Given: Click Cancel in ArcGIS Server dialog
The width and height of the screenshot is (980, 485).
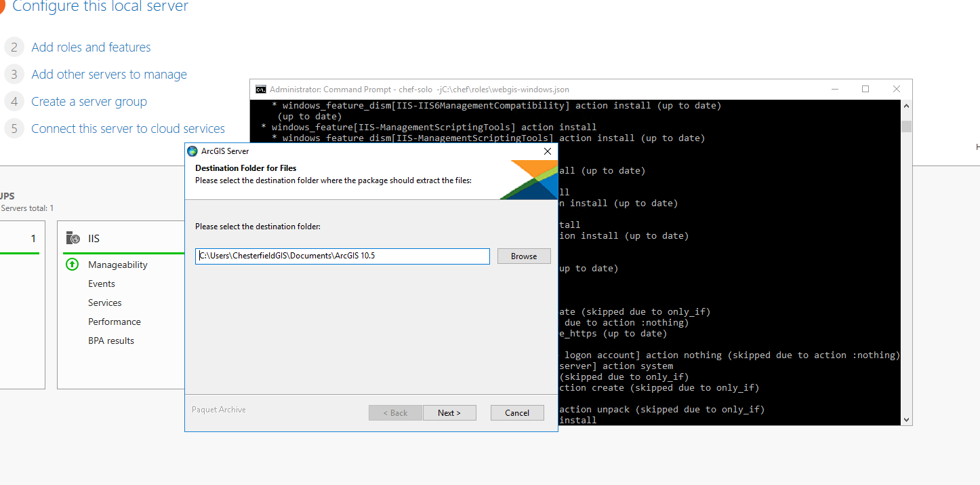Looking at the screenshot, I should [517, 412].
